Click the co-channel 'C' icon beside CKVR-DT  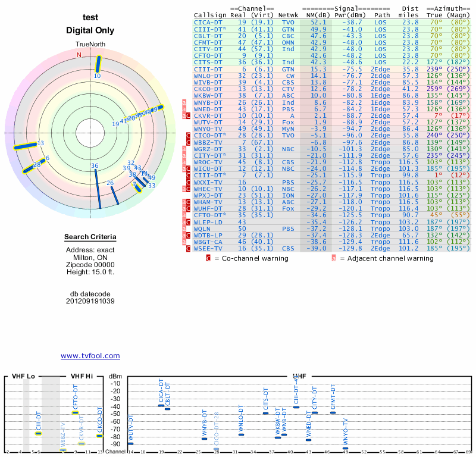tap(188, 116)
